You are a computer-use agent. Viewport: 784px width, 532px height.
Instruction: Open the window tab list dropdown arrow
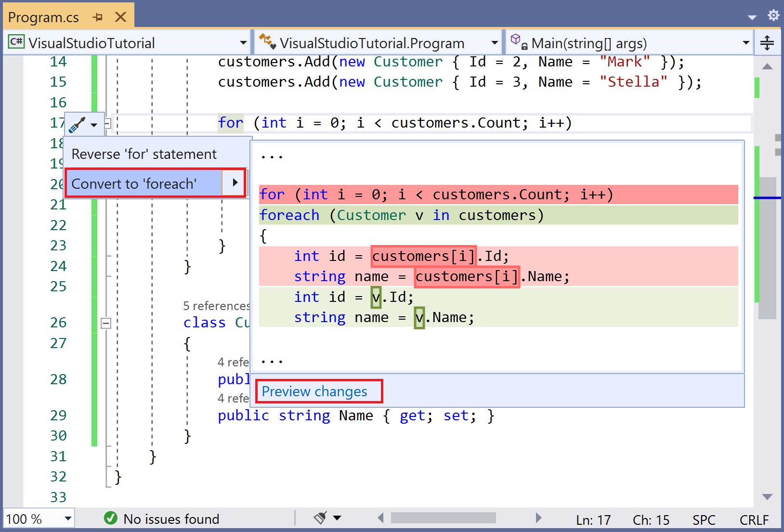(752, 17)
